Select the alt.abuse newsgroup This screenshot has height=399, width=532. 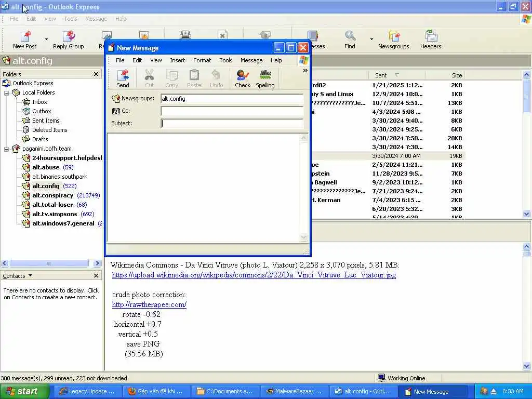tap(46, 167)
